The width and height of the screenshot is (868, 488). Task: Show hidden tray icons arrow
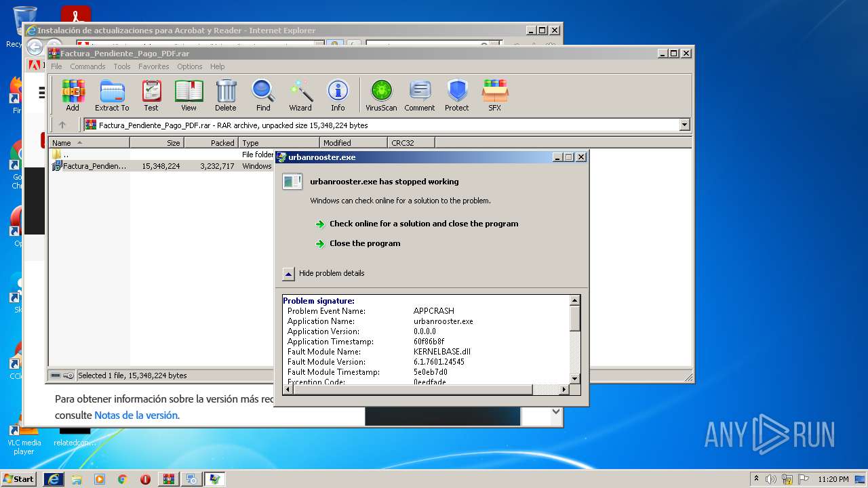[x=756, y=479]
